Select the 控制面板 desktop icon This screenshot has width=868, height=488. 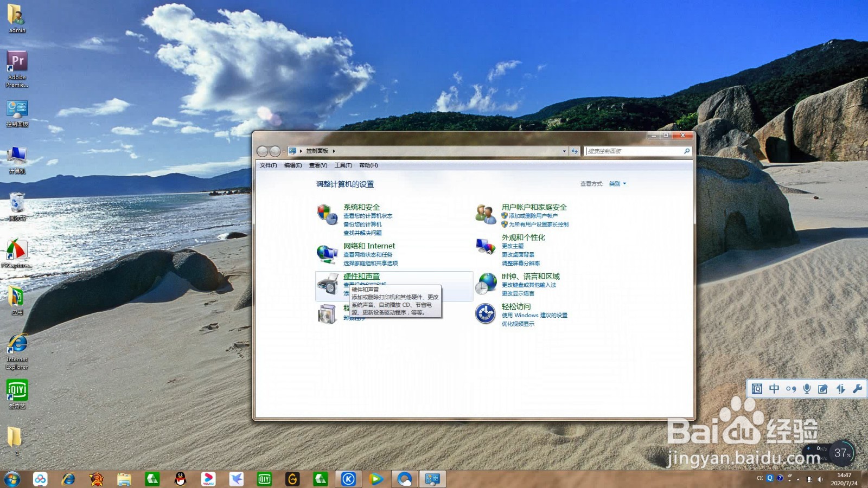point(17,114)
